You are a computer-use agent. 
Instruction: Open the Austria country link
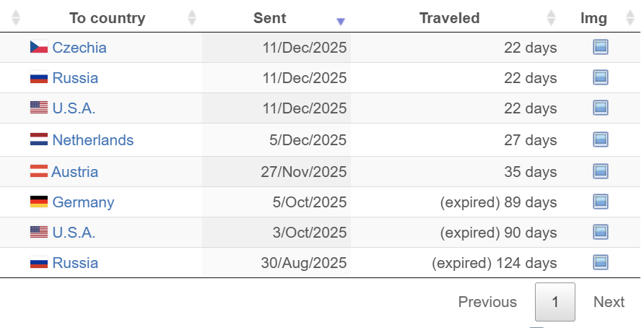75,172
